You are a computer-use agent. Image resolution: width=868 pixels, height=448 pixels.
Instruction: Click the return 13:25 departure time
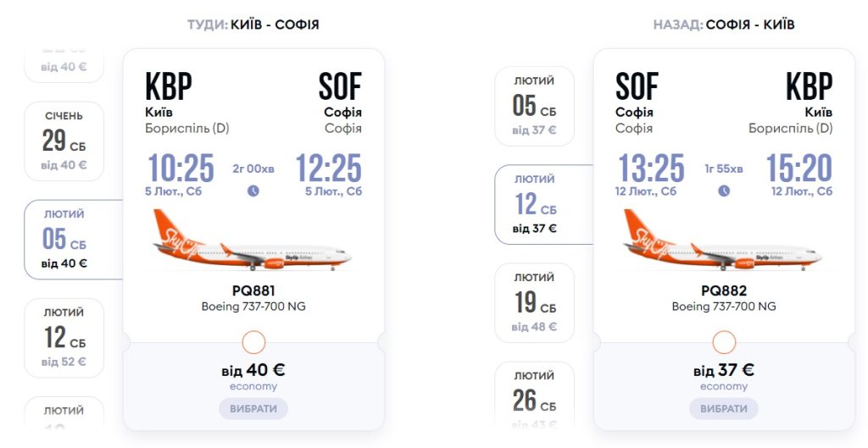pos(651,168)
